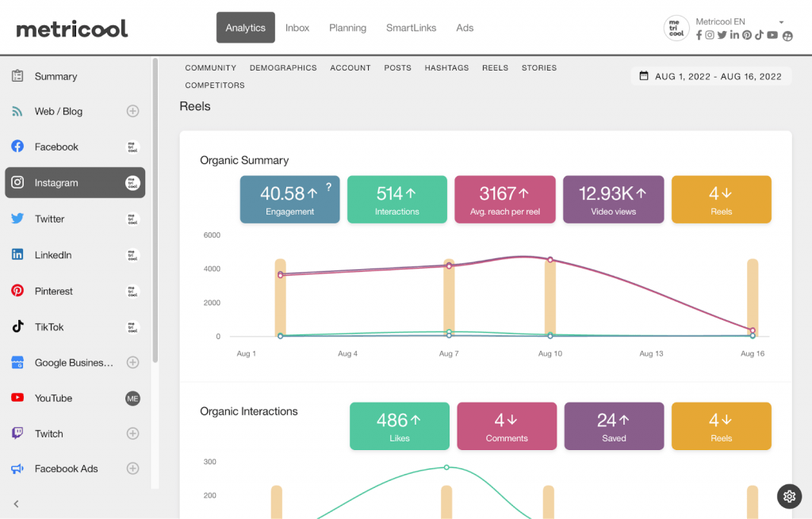Toggle the Organic Interactions Reels card
The image size is (812, 519).
[722, 426]
